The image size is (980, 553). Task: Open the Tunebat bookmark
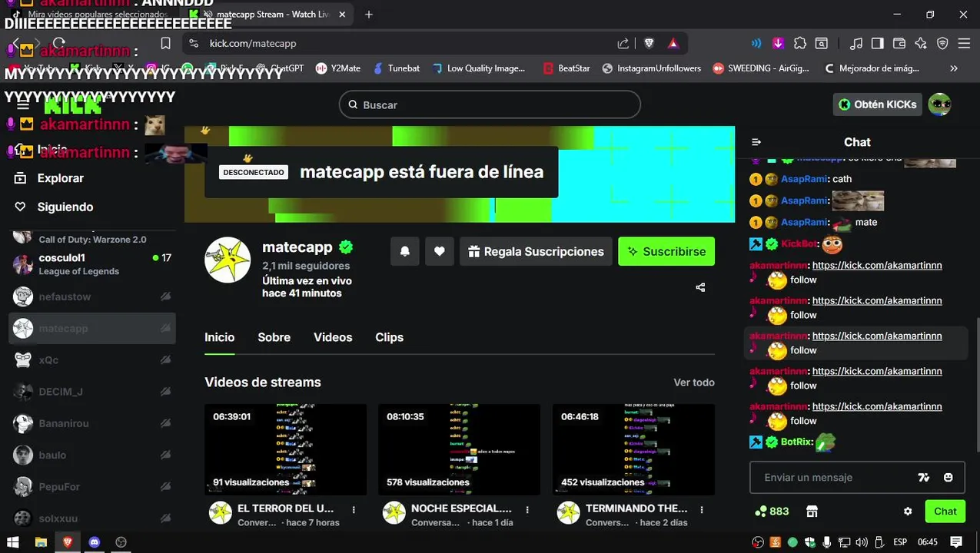(397, 68)
